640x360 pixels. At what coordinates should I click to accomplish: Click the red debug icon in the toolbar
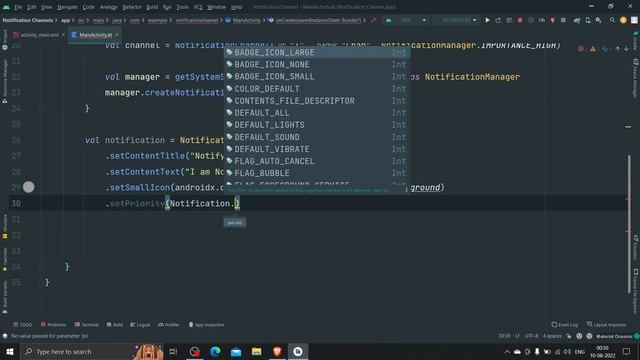[520, 20]
